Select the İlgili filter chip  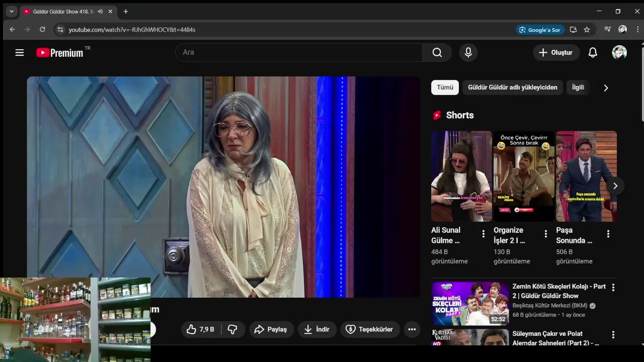pyautogui.click(x=578, y=87)
